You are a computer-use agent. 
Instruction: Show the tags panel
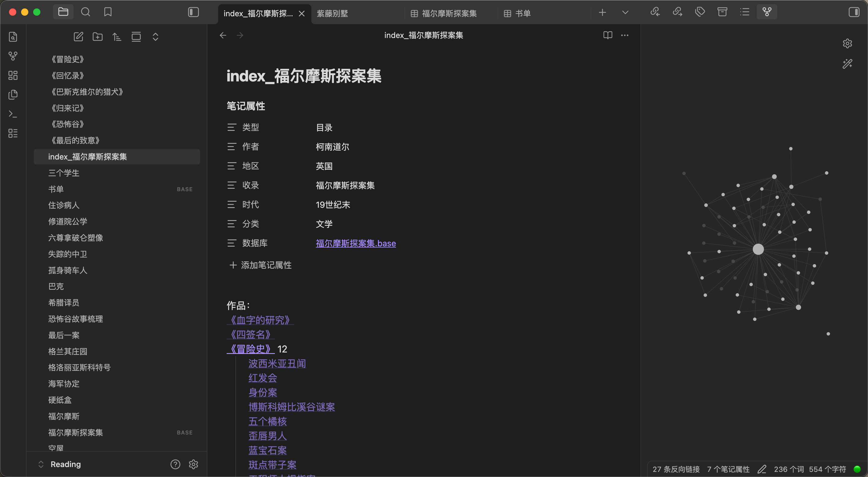click(x=700, y=12)
